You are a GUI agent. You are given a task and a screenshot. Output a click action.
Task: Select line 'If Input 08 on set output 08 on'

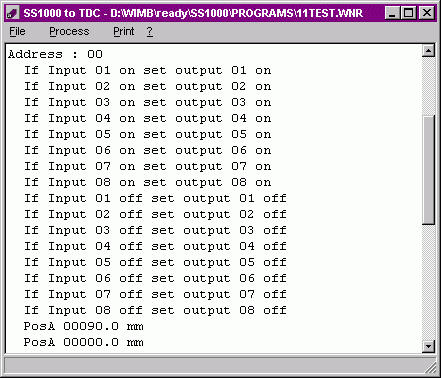tap(147, 182)
